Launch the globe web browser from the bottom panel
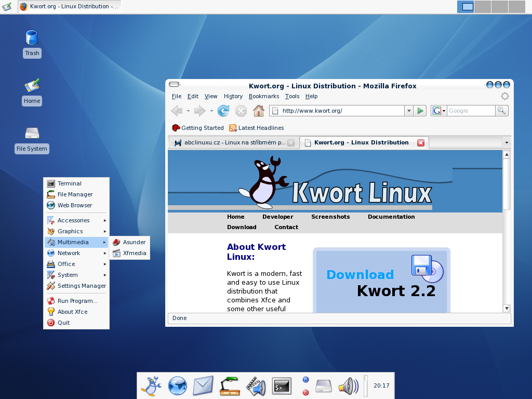This screenshot has width=532, height=399. click(x=178, y=386)
